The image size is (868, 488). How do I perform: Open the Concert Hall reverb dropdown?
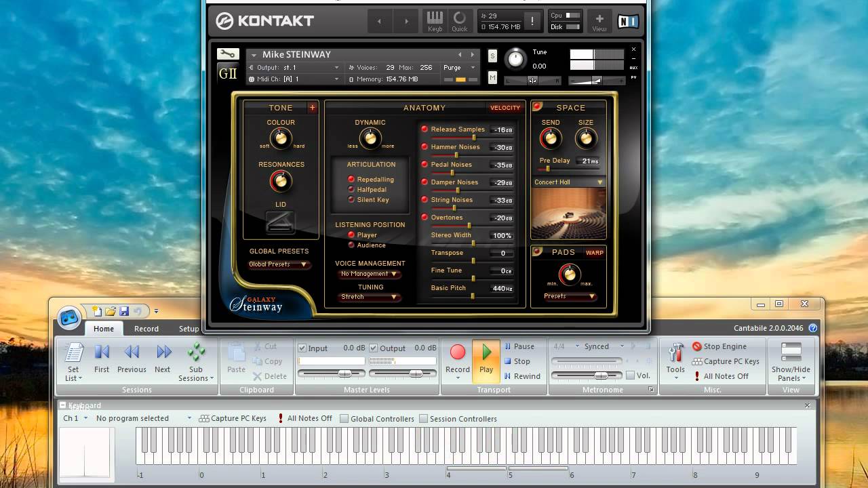click(568, 182)
